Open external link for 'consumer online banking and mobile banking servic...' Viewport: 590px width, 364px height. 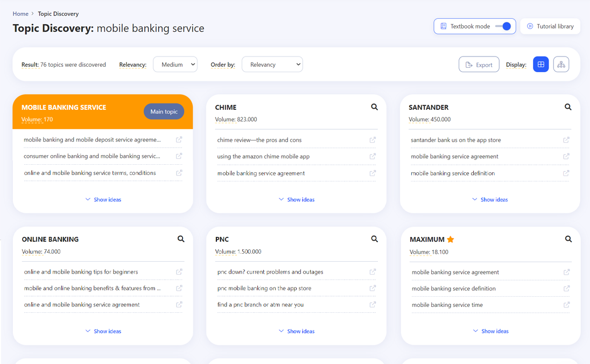[x=179, y=156]
